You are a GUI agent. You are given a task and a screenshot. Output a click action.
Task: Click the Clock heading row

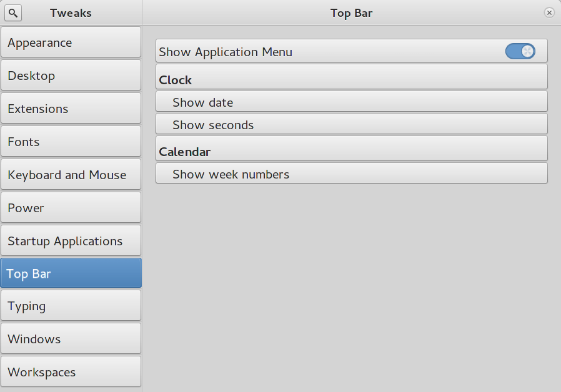351,80
